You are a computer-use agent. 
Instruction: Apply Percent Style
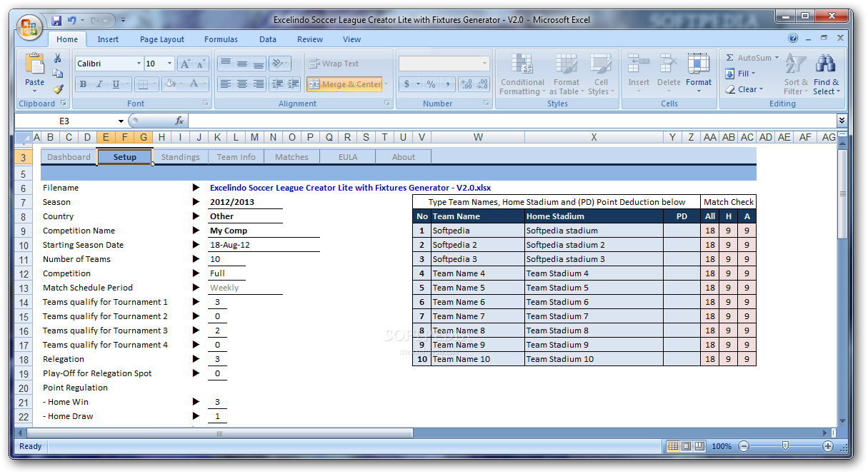pos(431,84)
